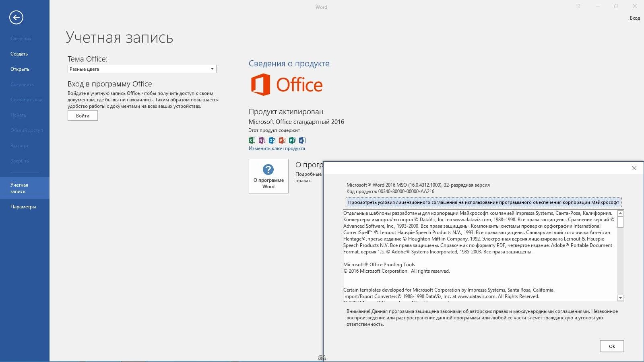Click the license agreement terms button

(x=483, y=202)
